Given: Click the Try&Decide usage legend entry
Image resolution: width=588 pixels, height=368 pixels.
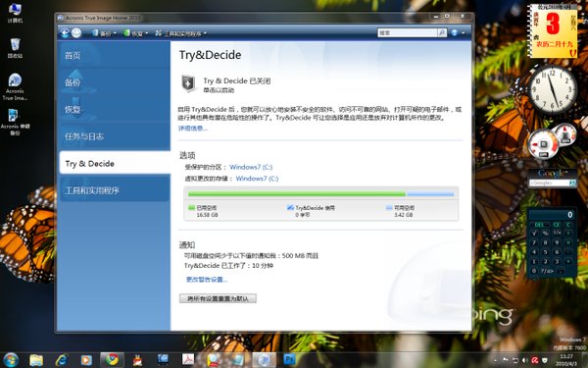Looking at the screenshot, I should tap(311, 211).
